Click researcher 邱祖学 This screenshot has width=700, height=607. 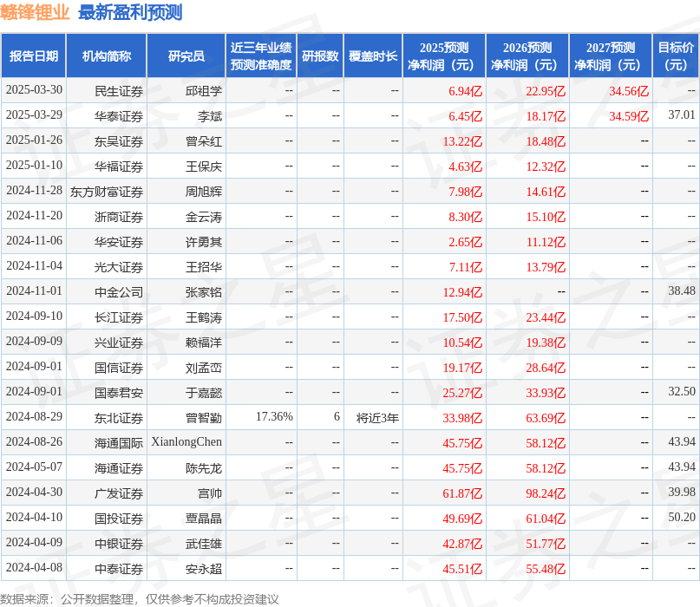pyautogui.click(x=204, y=91)
